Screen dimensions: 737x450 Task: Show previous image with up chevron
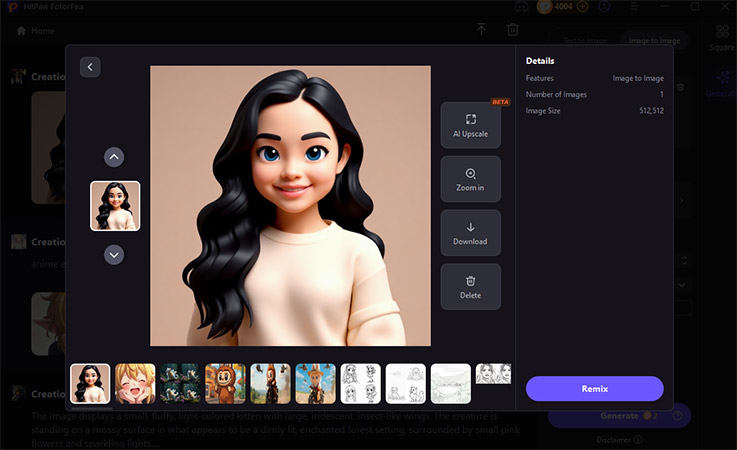coord(114,157)
